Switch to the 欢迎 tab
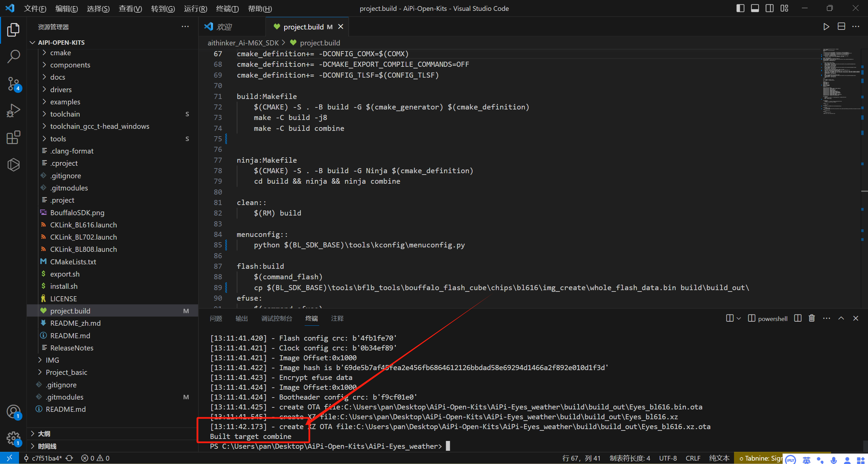868x464 pixels. (224, 27)
